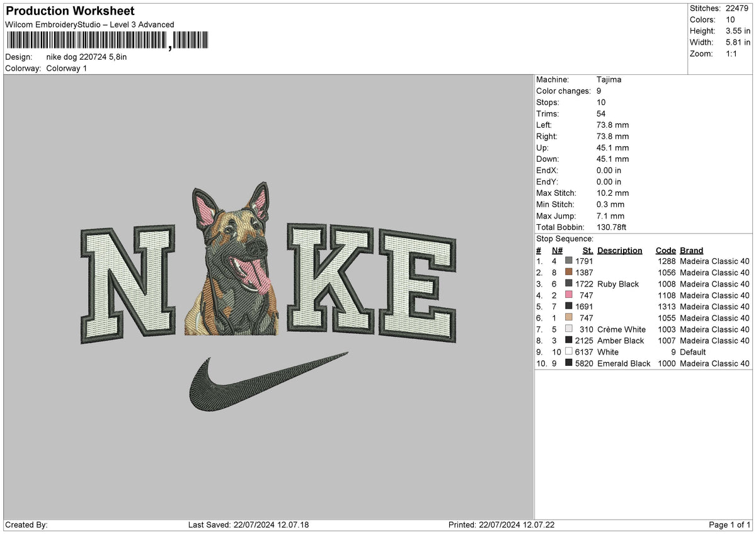The image size is (756, 534).
Task: Click the 'Colorway 1' value
Action: (x=67, y=68)
